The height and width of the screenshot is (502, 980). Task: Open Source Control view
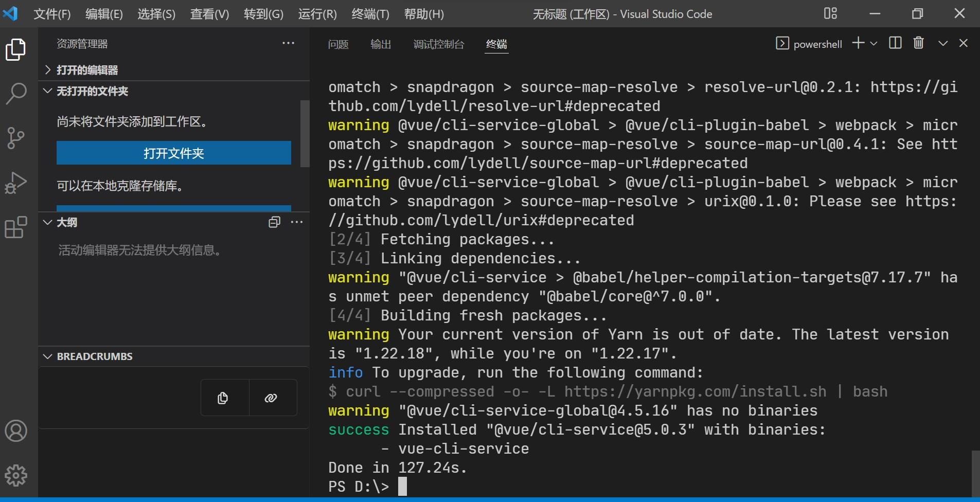click(x=15, y=138)
